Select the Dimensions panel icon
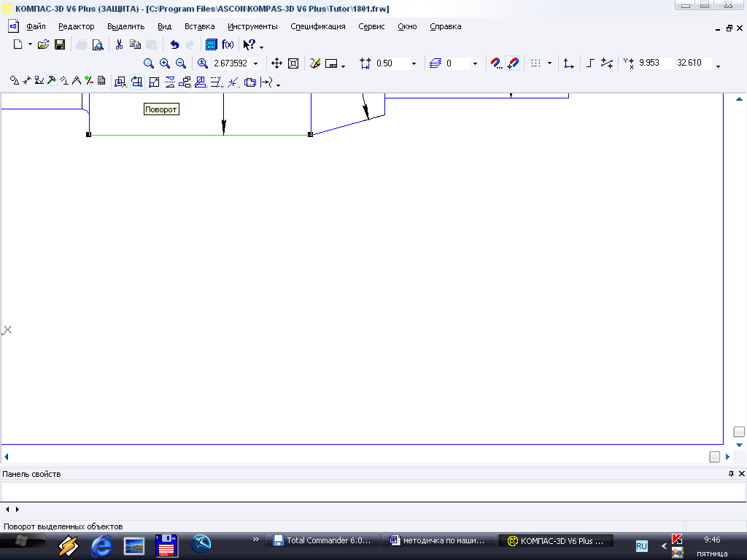747x560 pixels. 27,80
